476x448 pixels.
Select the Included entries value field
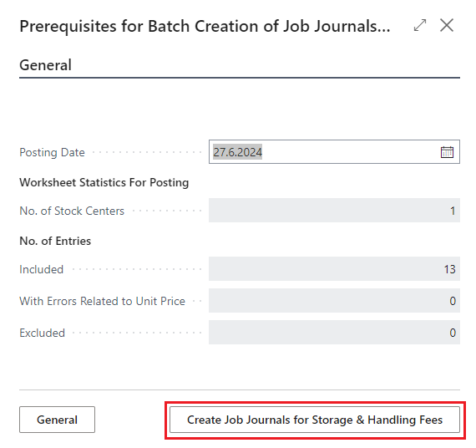pyautogui.click(x=334, y=269)
